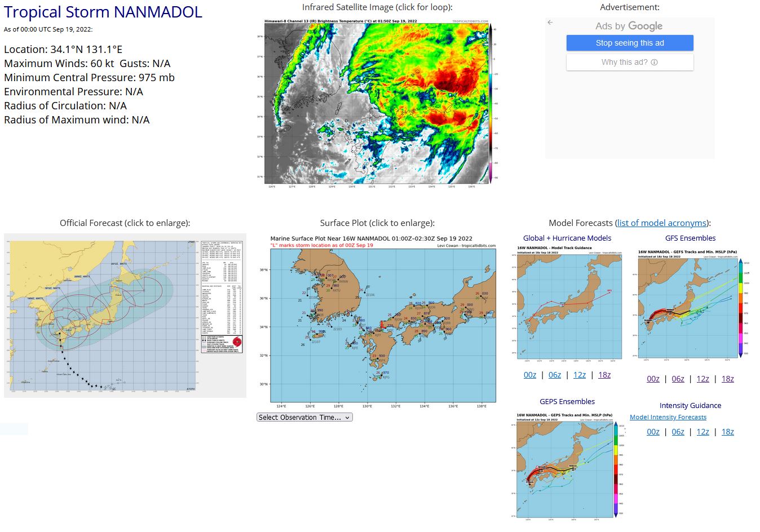Select 06z under Global + Hurricane Models
The image size is (760, 532).
click(555, 375)
